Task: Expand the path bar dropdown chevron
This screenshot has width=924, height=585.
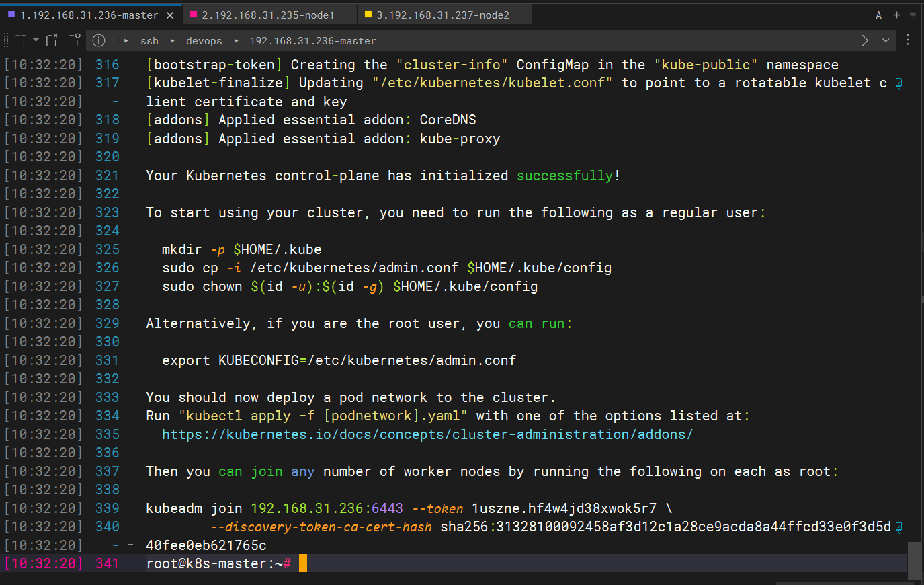Action: [886, 40]
